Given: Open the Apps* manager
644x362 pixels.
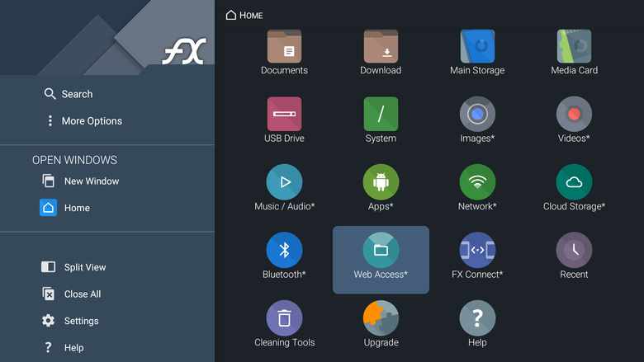Looking at the screenshot, I should (x=381, y=188).
